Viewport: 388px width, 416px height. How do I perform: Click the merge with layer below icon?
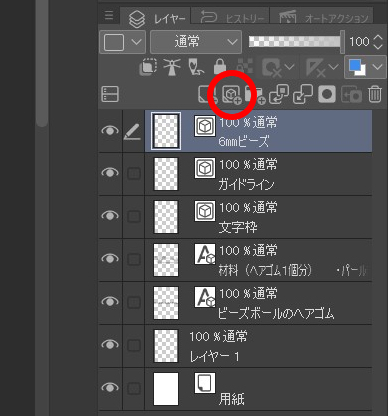click(x=303, y=95)
